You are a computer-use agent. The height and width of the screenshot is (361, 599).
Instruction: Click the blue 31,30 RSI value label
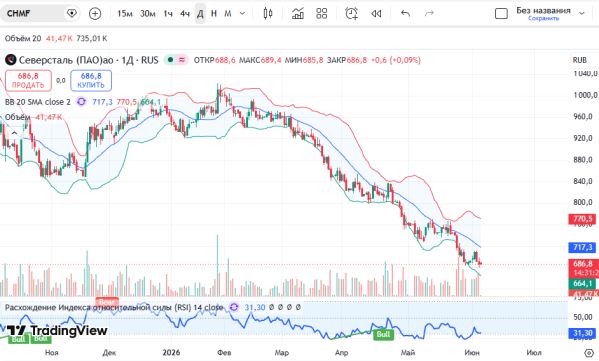[x=582, y=333]
